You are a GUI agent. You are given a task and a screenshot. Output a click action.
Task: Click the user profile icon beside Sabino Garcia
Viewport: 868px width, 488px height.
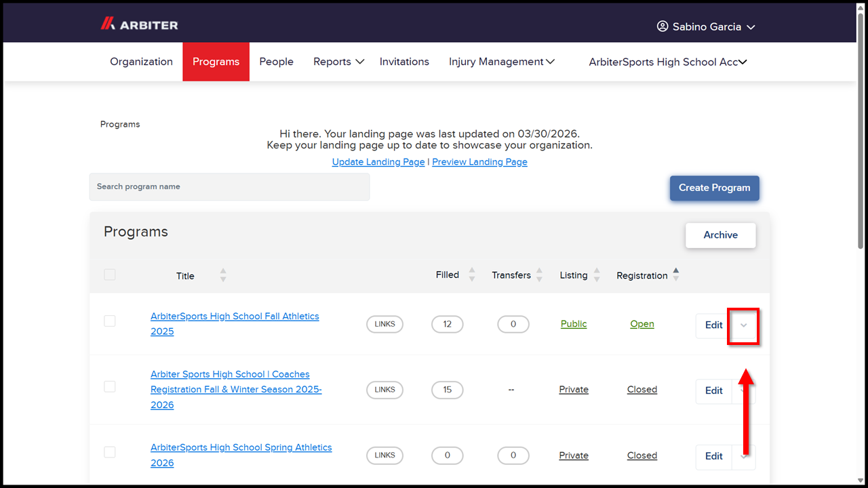pos(663,26)
